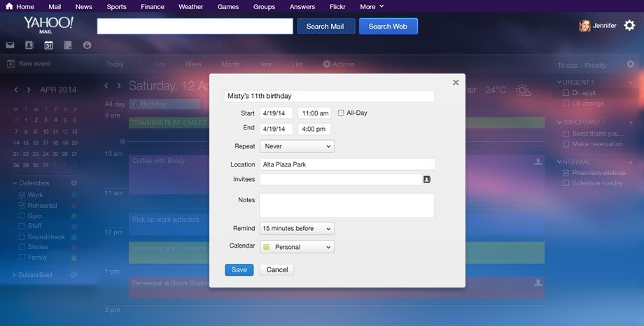
Task: Click the Family calendar color swatch
Action: click(74, 258)
